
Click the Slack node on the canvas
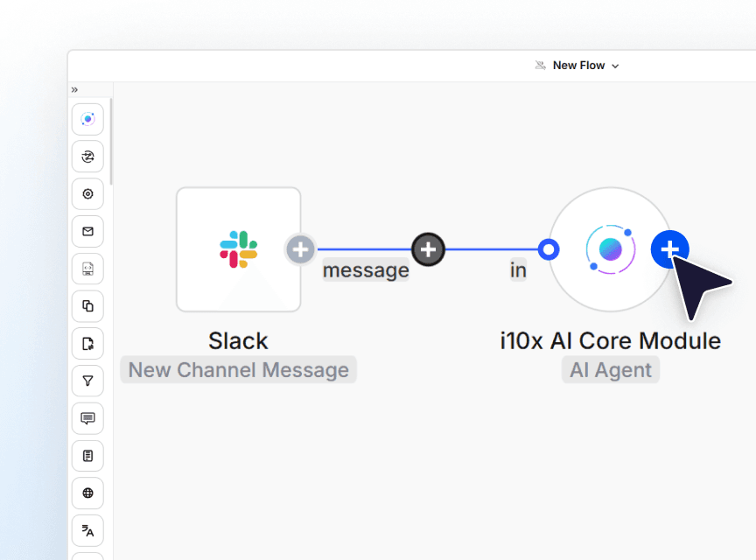238,249
